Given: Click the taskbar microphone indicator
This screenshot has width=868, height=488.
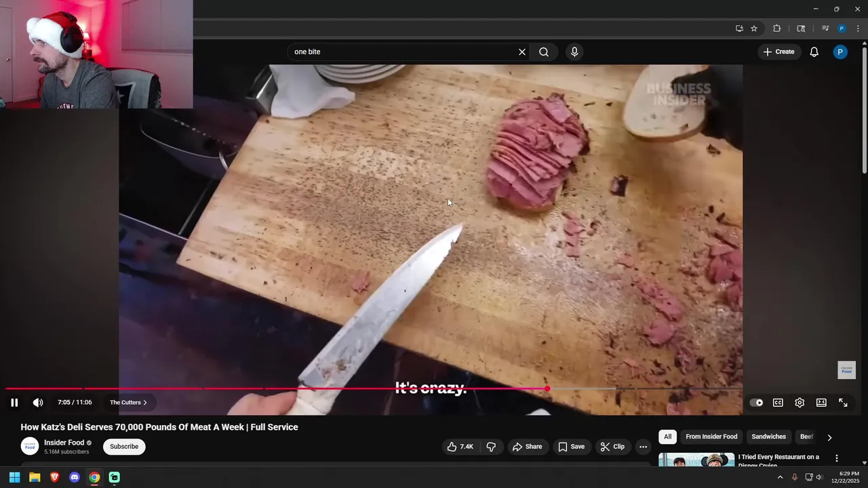Looking at the screenshot, I should coord(795,478).
